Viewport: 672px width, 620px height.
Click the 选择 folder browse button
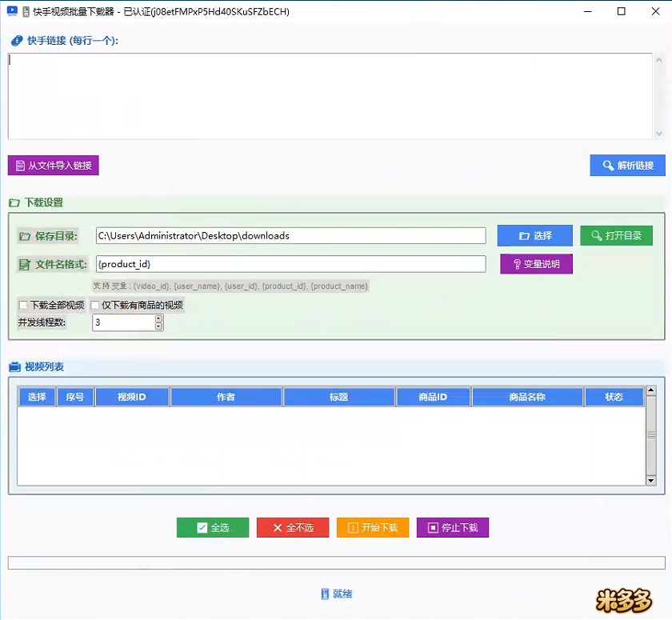534,235
